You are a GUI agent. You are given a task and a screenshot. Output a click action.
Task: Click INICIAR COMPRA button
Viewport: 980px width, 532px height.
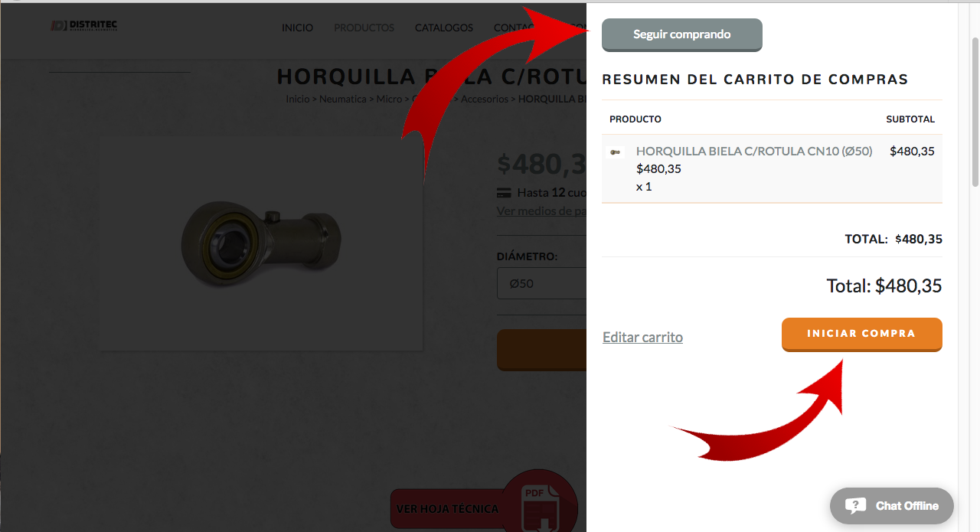[x=861, y=335]
